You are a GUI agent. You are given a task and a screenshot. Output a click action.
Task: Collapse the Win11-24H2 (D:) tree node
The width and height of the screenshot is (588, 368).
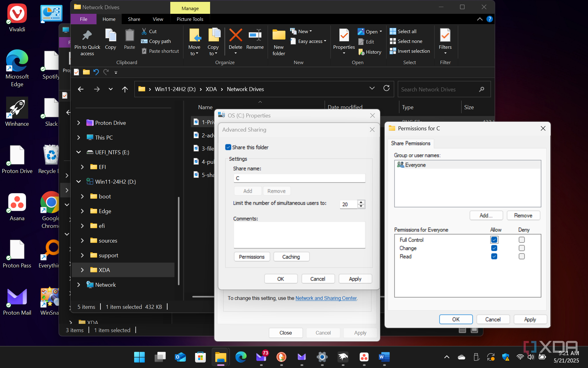pyautogui.click(x=79, y=182)
